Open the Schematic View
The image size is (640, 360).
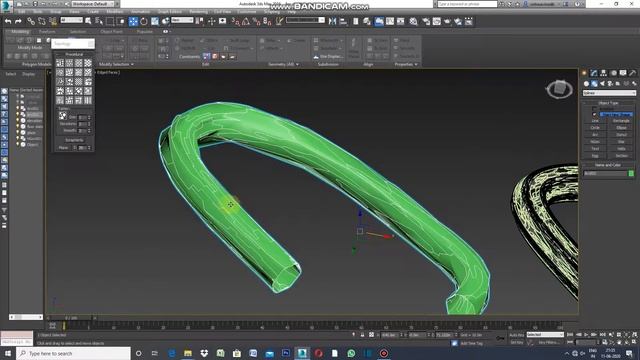(x=401, y=21)
